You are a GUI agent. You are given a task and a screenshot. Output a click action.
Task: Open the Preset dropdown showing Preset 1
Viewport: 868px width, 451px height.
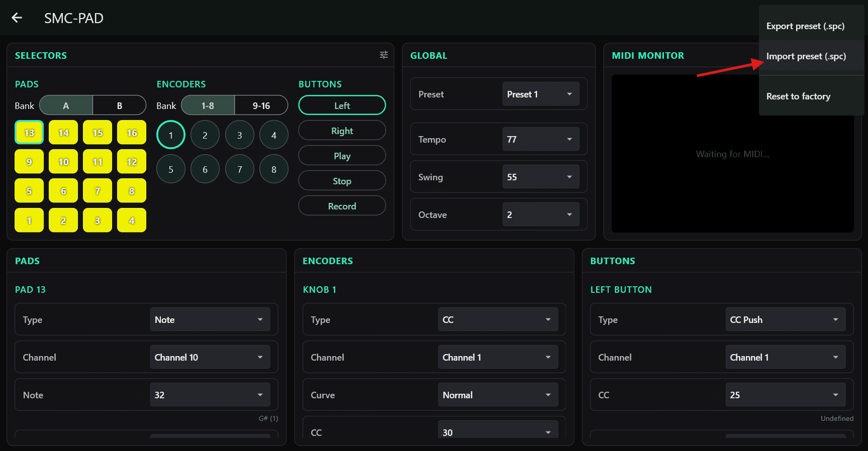coord(541,94)
